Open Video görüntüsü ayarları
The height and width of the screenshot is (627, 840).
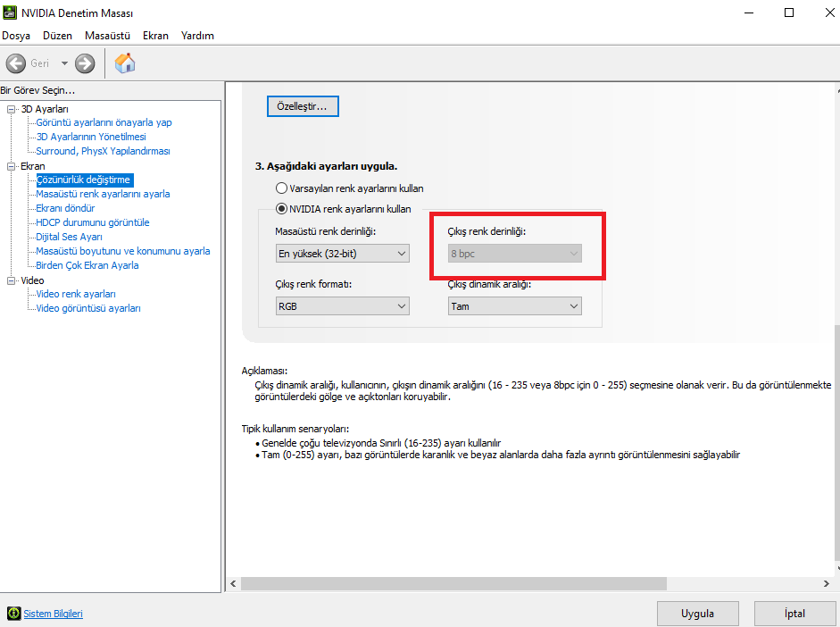[x=88, y=308]
